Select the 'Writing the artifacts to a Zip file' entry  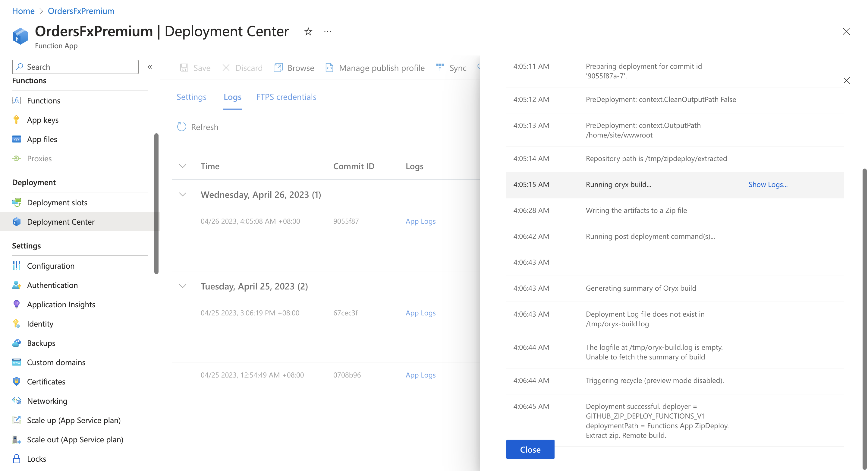click(x=675, y=211)
